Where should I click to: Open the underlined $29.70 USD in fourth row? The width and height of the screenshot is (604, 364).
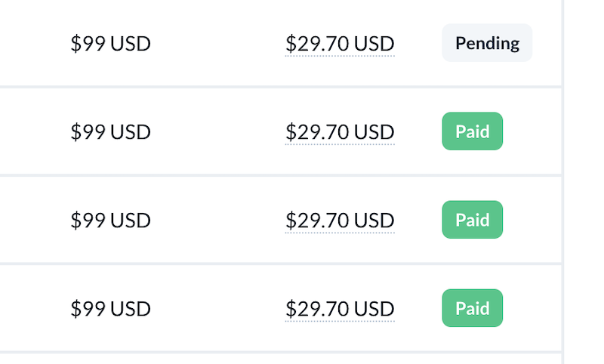[x=340, y=309]
